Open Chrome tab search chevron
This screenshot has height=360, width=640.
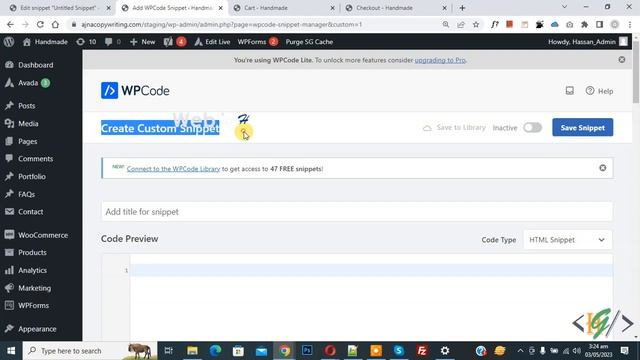564,7
